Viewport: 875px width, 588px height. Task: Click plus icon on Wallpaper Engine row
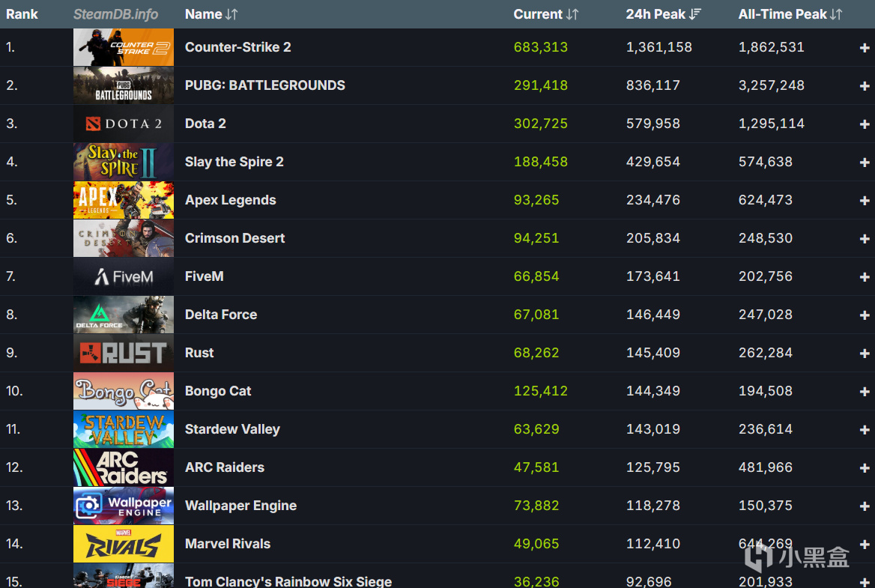(x=865, y=506)
